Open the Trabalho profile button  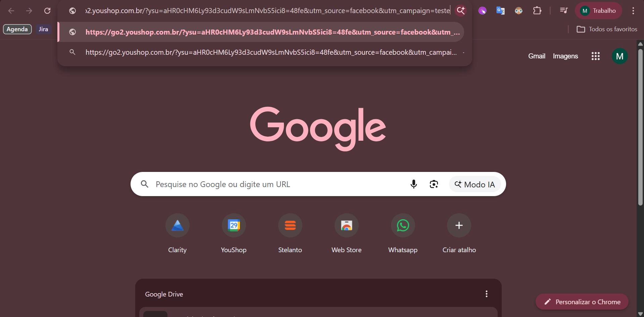598,11
